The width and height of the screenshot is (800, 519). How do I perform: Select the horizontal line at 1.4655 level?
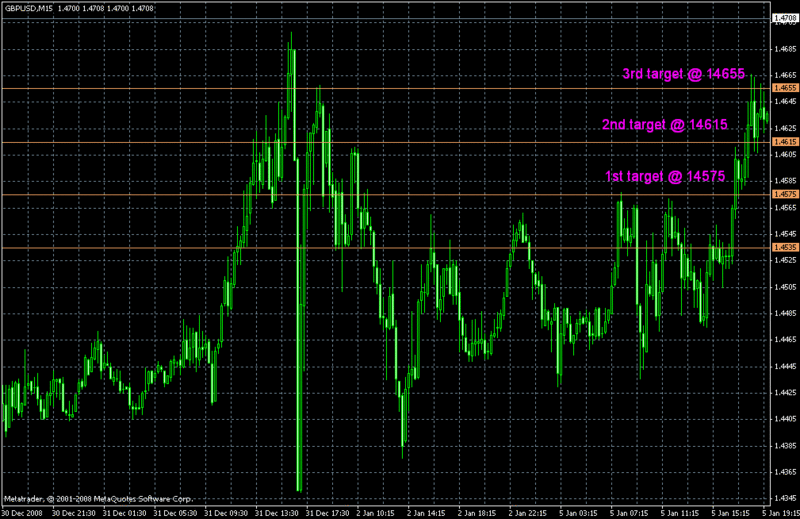coord(385,89)
